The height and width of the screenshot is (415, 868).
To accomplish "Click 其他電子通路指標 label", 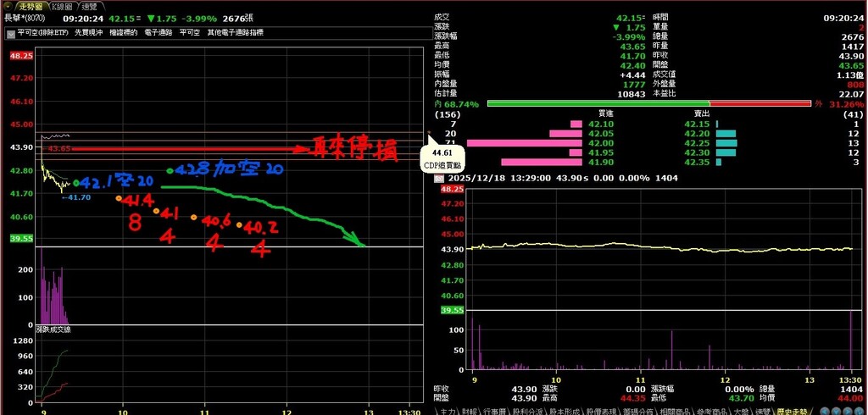I will (x=235, y=32).
